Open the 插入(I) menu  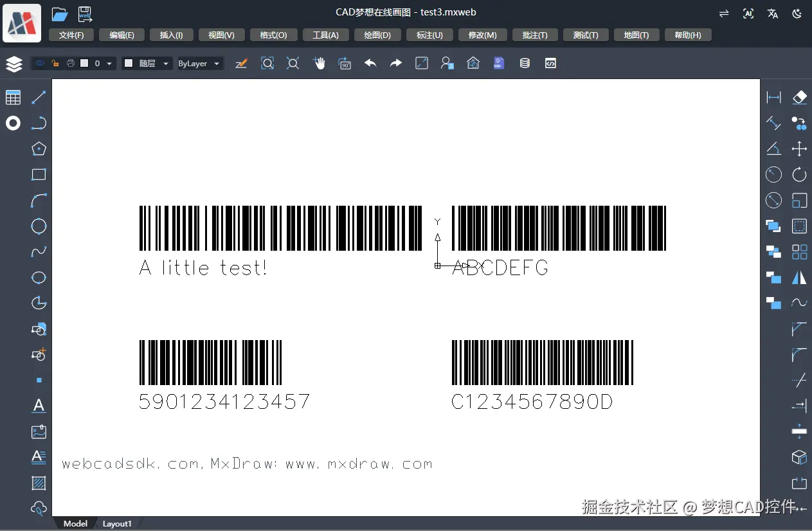click(x=171, y=35)
